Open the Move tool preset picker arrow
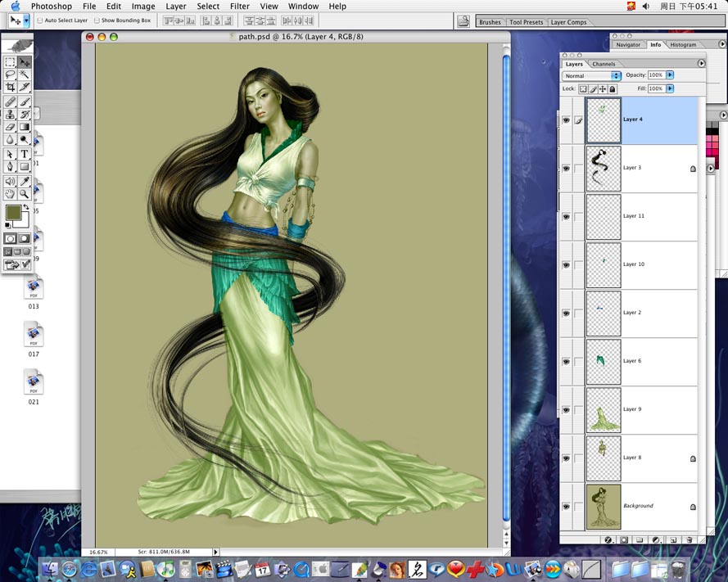This screenshot has width=728, height=582. [x=26, y=20]
